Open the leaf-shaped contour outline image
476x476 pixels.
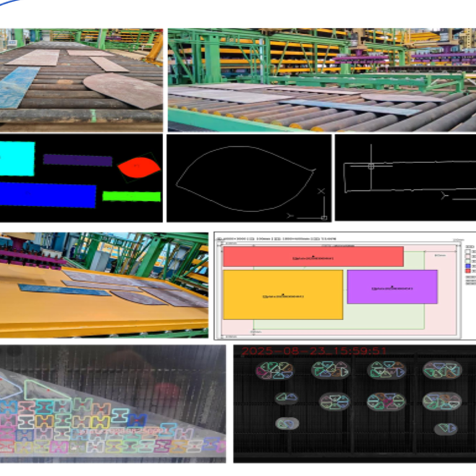[249, 178]
